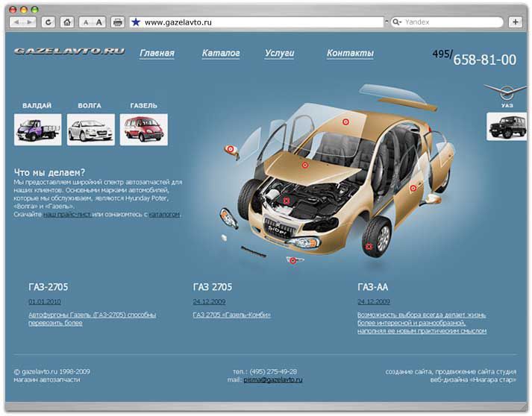Open the Главная menu item

(157, 53)
